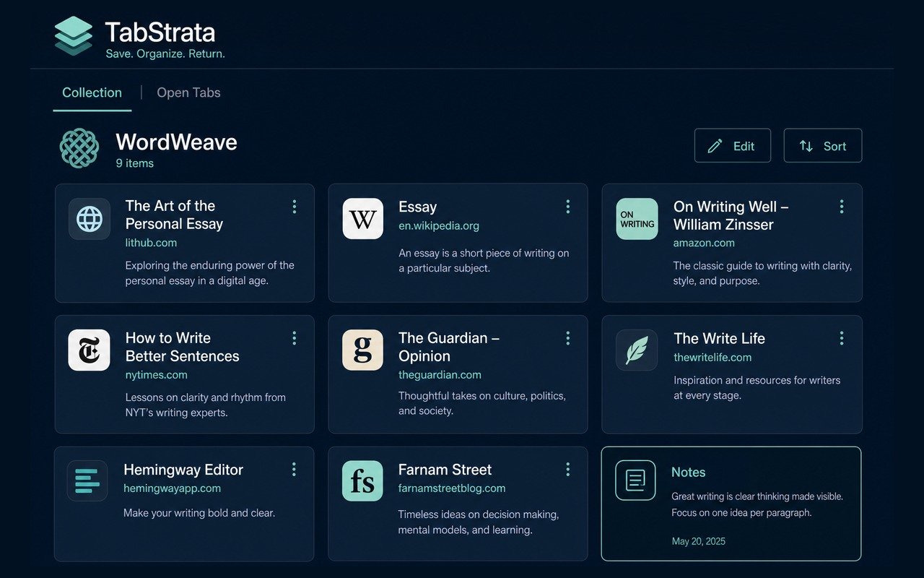The height and width of the screenshot is (578, 924).
Task: Click the On Writing book cover icon
Action: tap(637, 219)
